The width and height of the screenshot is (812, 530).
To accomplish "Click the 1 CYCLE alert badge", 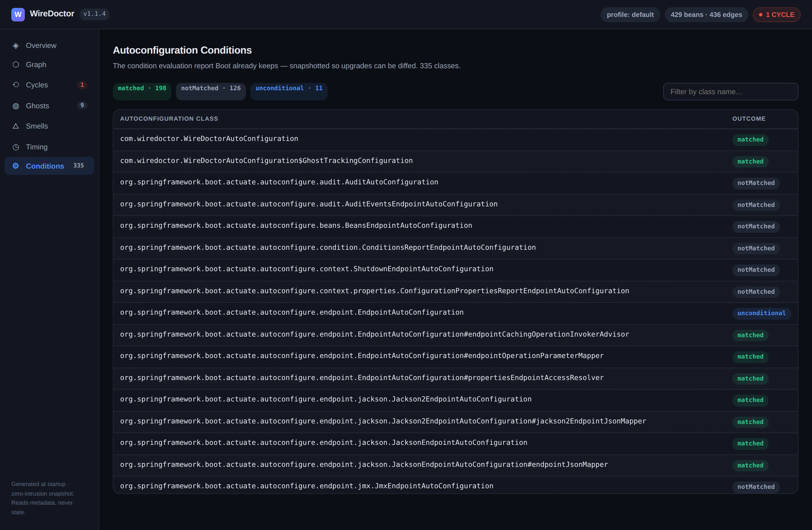I will pos(776,15).
